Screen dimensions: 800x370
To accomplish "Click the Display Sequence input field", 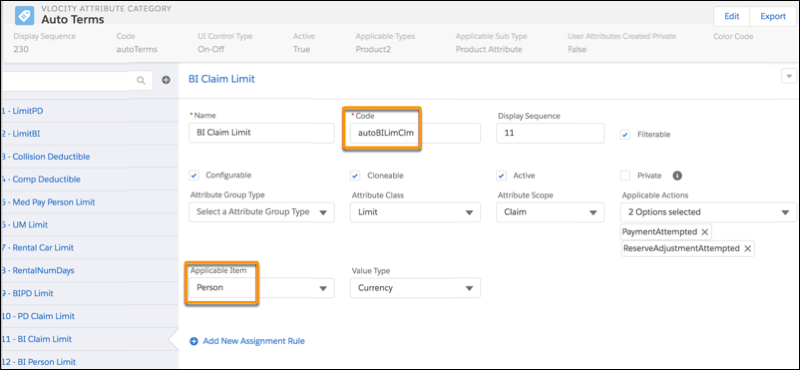I will click(550, 133).
